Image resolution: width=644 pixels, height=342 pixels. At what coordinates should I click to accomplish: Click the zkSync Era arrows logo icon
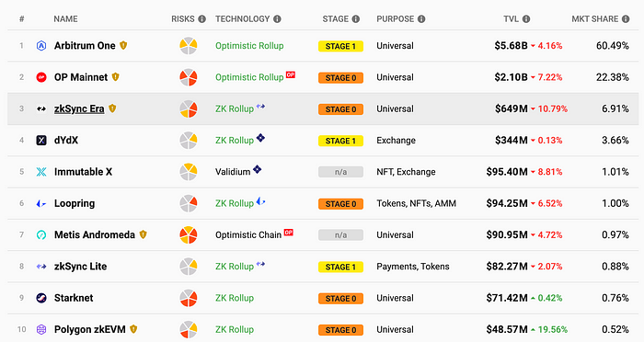[x=41, y=108]
